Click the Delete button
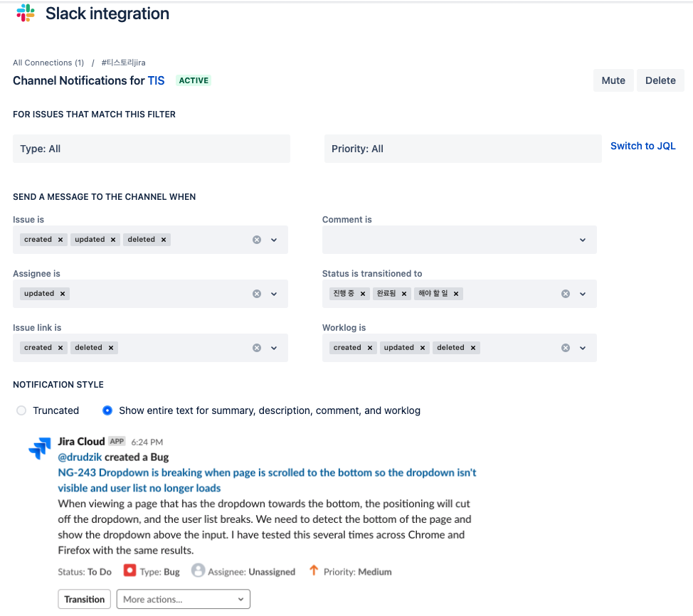The width and height of the screenshot is (693, 616). click(660, 80)
